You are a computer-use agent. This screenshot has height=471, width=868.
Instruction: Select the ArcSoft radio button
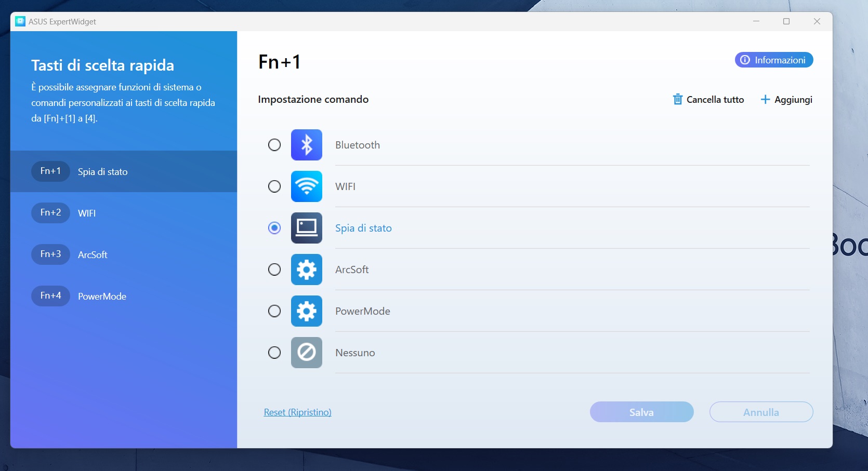click(274, 270)
